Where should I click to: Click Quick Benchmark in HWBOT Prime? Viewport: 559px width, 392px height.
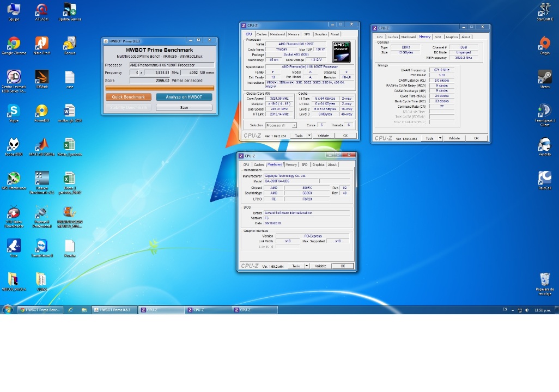(x=129, y=97)
